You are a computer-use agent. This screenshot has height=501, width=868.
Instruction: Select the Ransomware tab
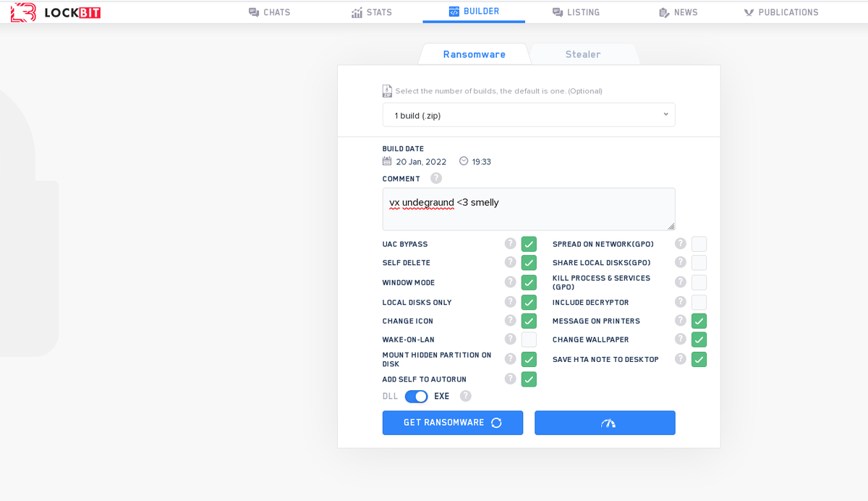475,54
